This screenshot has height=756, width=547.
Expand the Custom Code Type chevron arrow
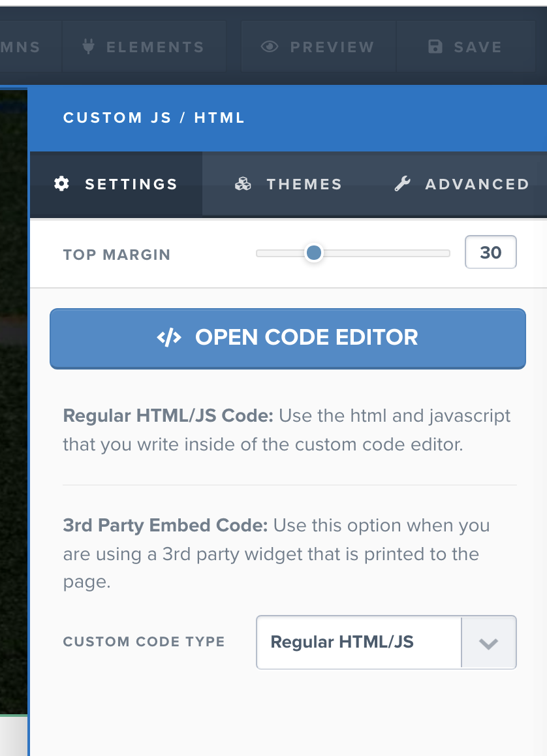pos(488,643)
